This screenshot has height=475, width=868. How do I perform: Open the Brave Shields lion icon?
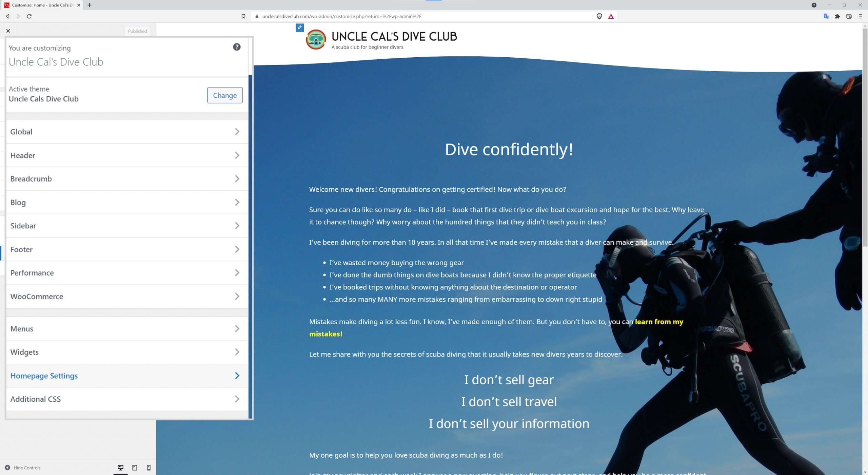click(599, 16)
